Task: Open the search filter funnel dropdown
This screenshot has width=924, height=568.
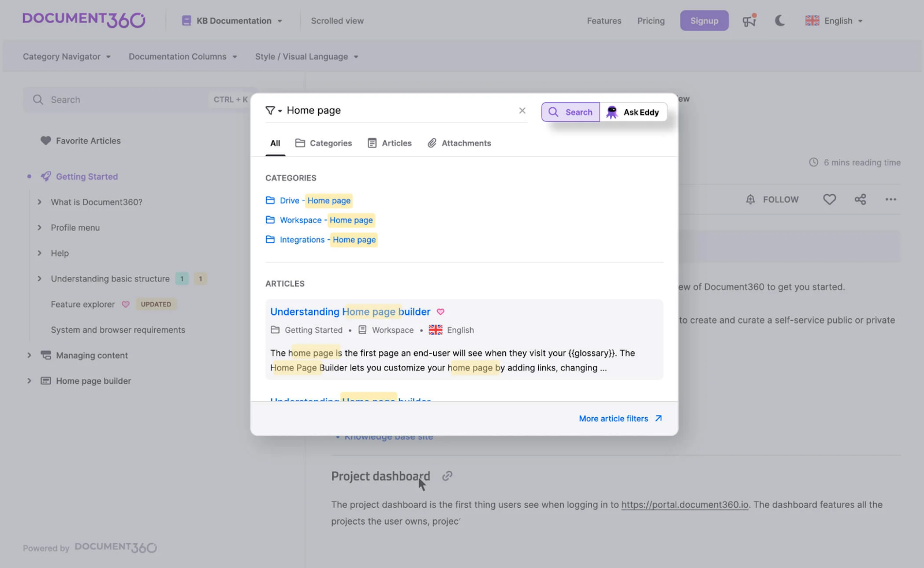Action: [x=273, y=110]
